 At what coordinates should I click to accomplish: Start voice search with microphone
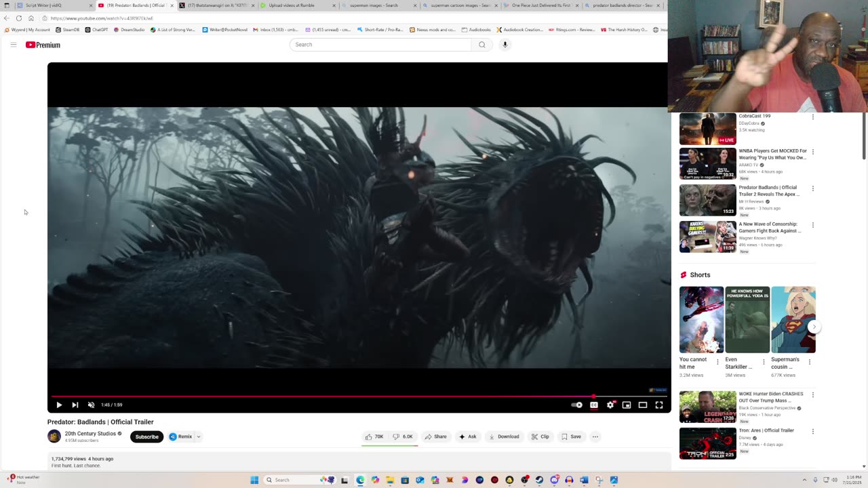[505, 45]
